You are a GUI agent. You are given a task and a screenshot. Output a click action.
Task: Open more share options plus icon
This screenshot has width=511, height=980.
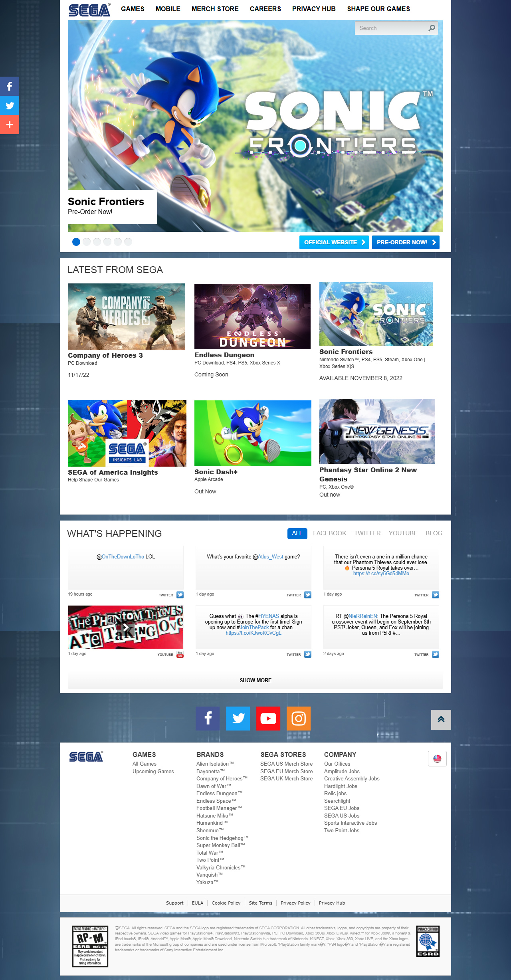(x=10, y=125)
